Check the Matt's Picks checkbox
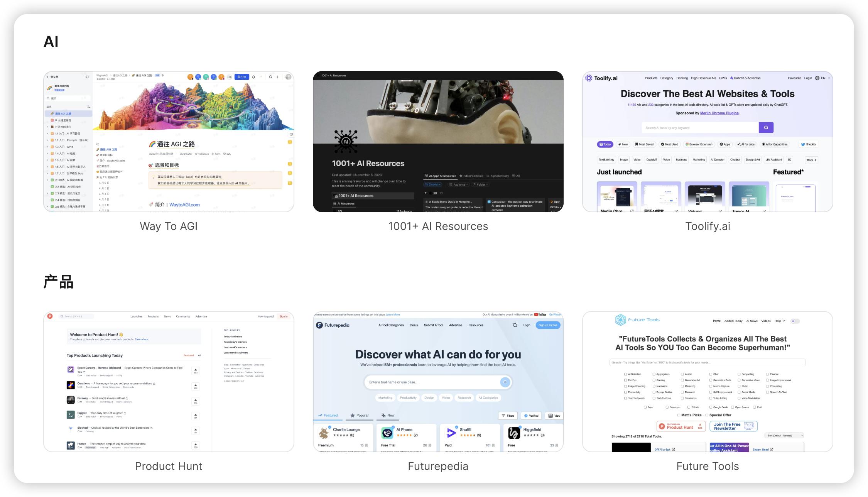 679,415
